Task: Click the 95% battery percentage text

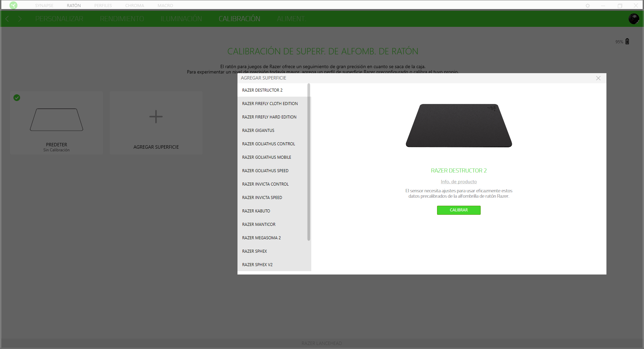Action: click(619, 42)
